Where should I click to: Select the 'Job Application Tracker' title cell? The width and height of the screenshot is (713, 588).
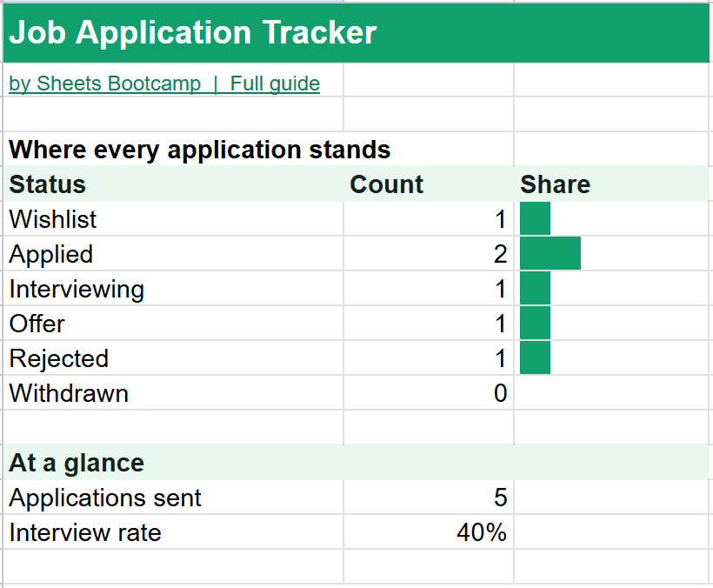[x=356, y=33]
